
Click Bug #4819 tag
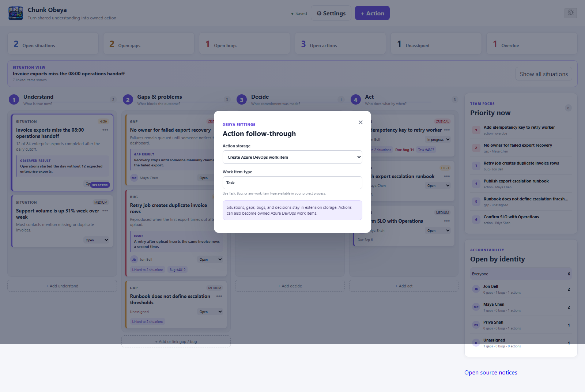click(178, 270)
